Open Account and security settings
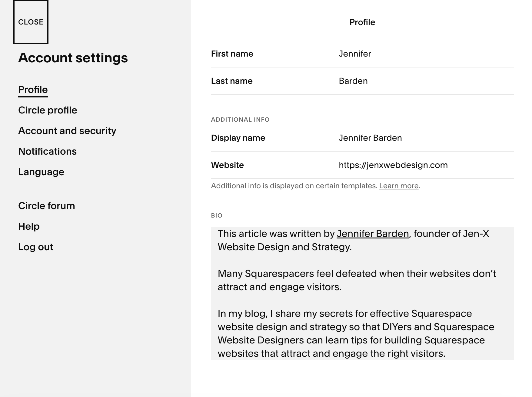This screenshot has width=532, height=397. (67, 131)
